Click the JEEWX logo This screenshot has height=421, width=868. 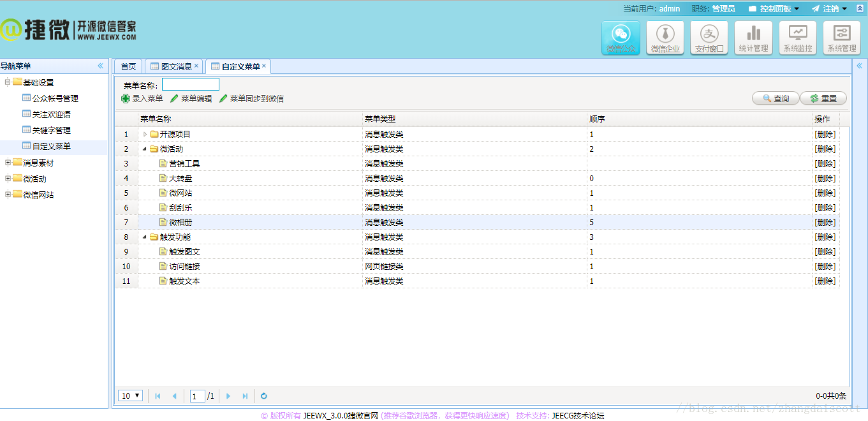point(68,29)
